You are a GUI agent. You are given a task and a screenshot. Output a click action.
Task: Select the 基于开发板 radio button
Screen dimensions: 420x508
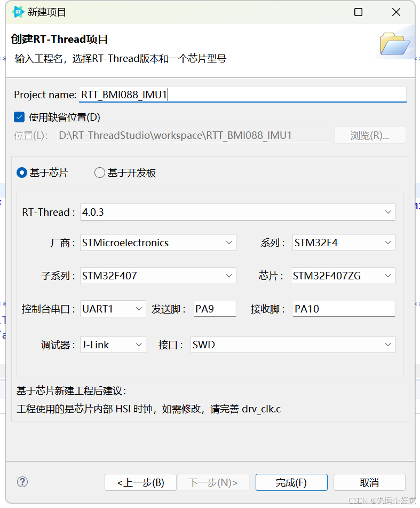pos(100,173)
